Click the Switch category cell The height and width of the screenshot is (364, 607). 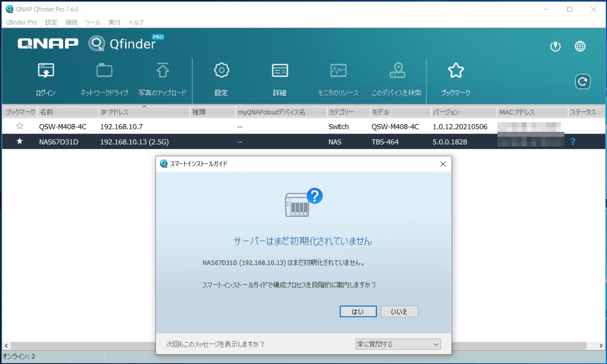(339, 127)
